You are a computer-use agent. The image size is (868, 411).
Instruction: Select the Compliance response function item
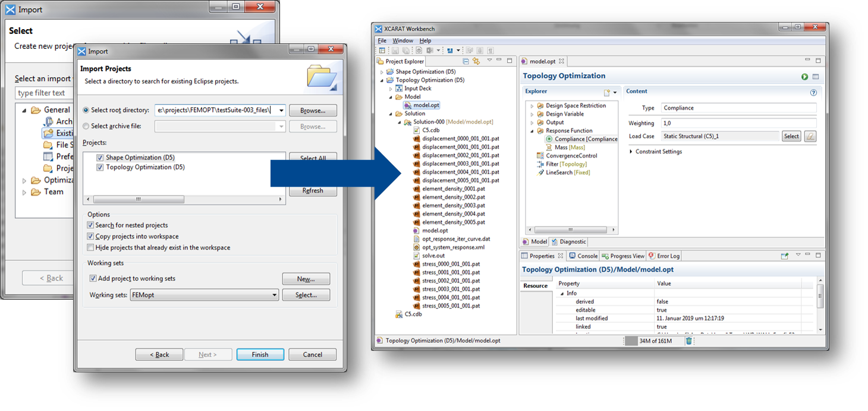point(581,139)
